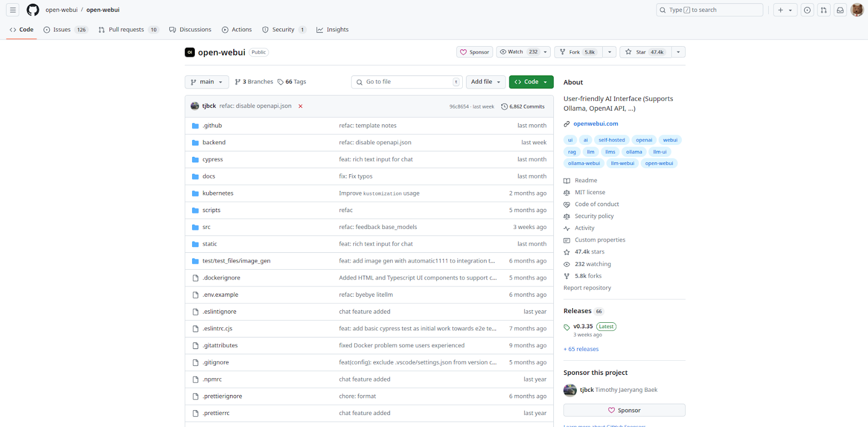Open the Security tab

point(284,30)
